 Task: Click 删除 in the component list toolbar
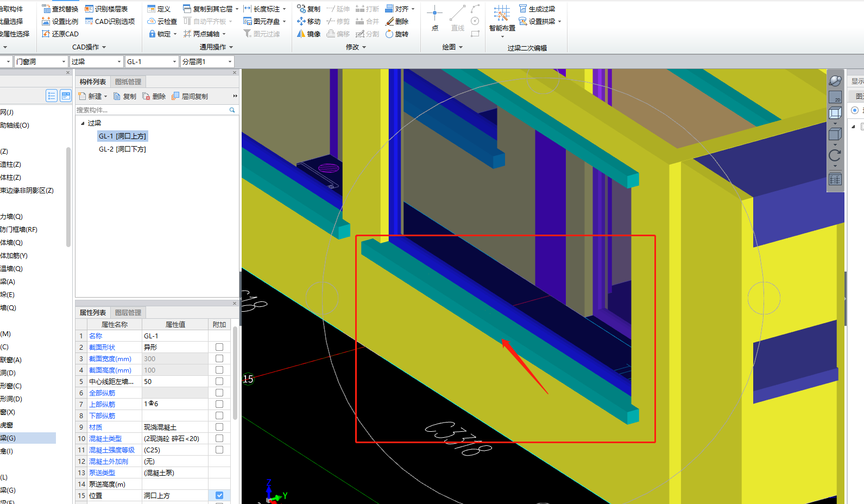154,96
